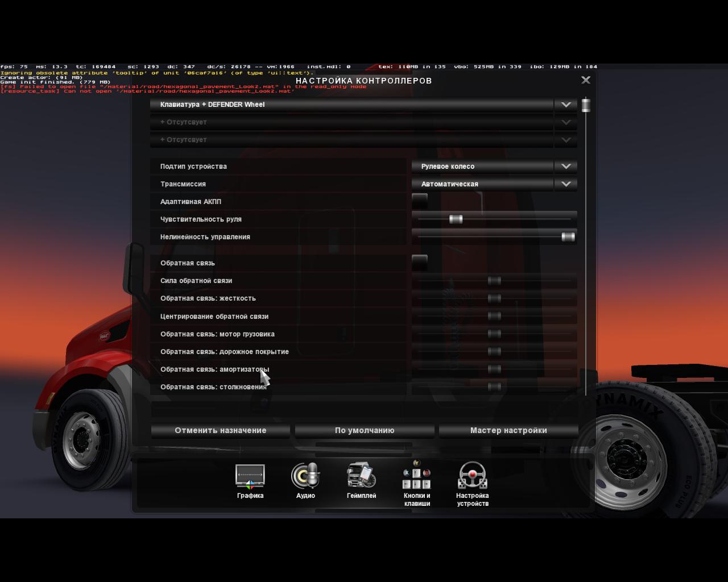Click the Чувствительность руля slider handle

click(456, 219)
